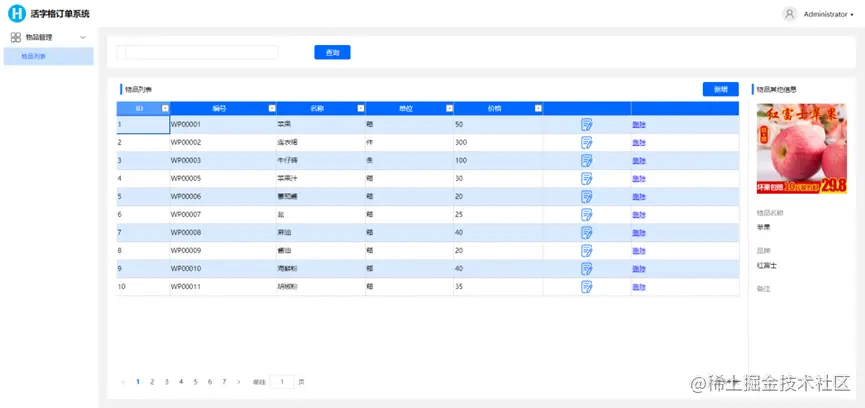Image resolution: width=865 pixels, height=408 pixels.
Task: Open the 编号 column filter dropdown
Action: (x=271, y=109)
